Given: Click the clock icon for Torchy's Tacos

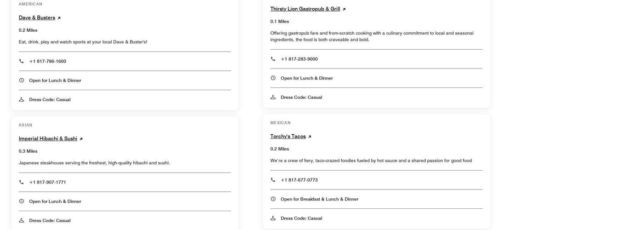Looking at the screenshot, I should 273,199.
